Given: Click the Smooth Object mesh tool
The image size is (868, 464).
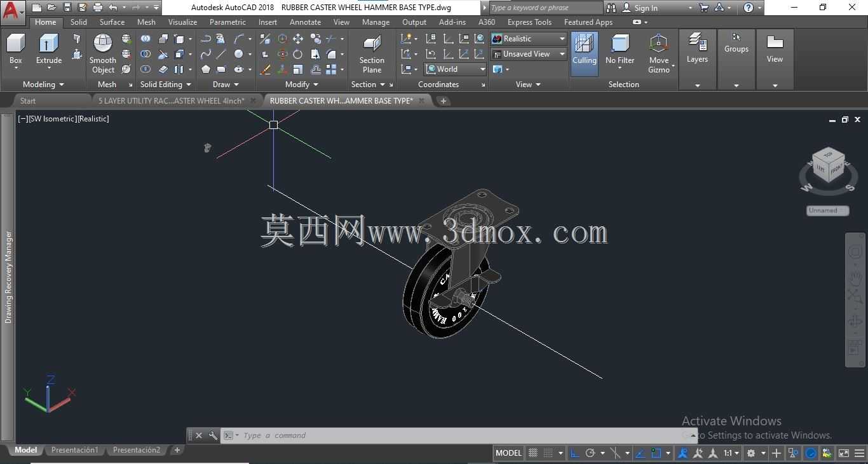Looking at the screenshot, I should coord(103,53).
